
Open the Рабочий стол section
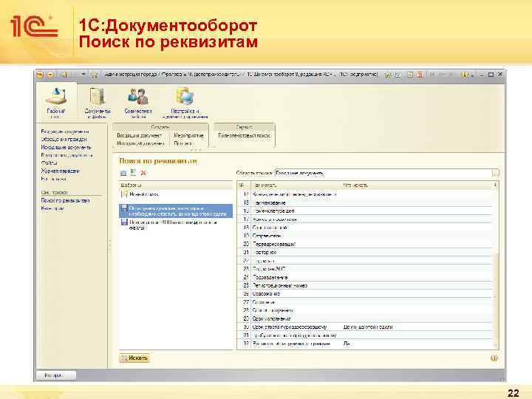pos(55,103)
